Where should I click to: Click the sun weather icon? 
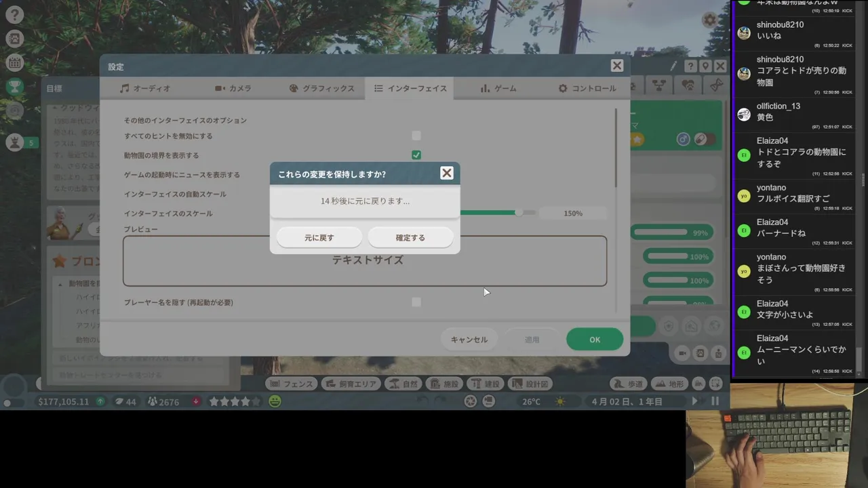click(x=560, y=402)
